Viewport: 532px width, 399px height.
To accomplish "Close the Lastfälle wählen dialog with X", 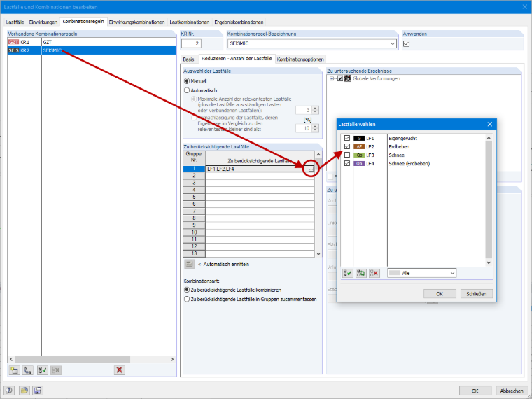I will click(x=489, y=124).
